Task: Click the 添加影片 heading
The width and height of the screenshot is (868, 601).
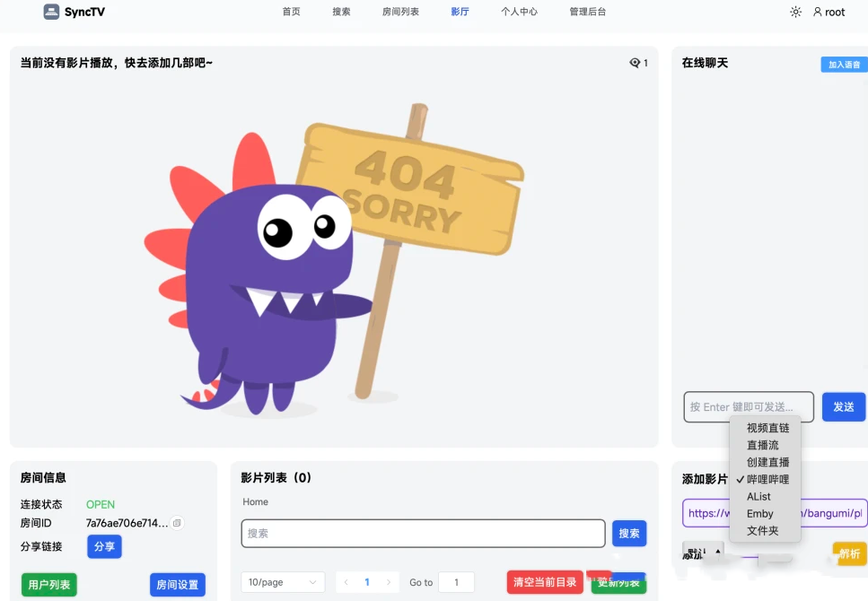Action: (705, 479)
